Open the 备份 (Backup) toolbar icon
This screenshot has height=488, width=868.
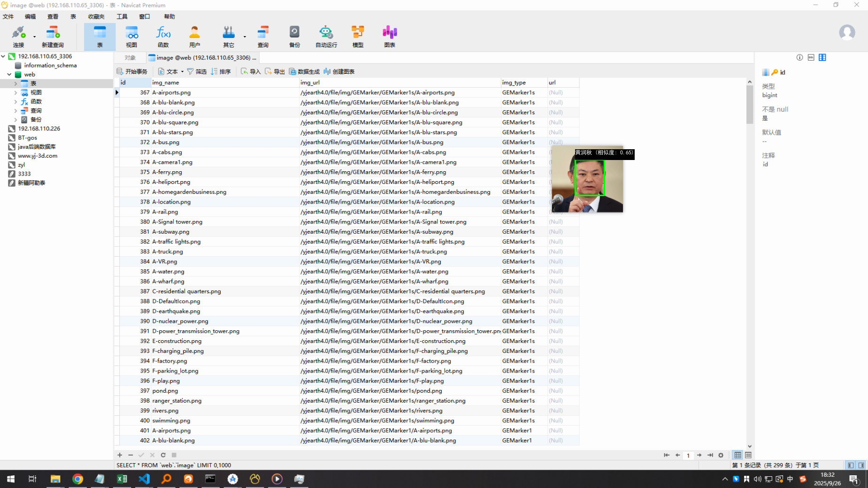coord(294,37)
